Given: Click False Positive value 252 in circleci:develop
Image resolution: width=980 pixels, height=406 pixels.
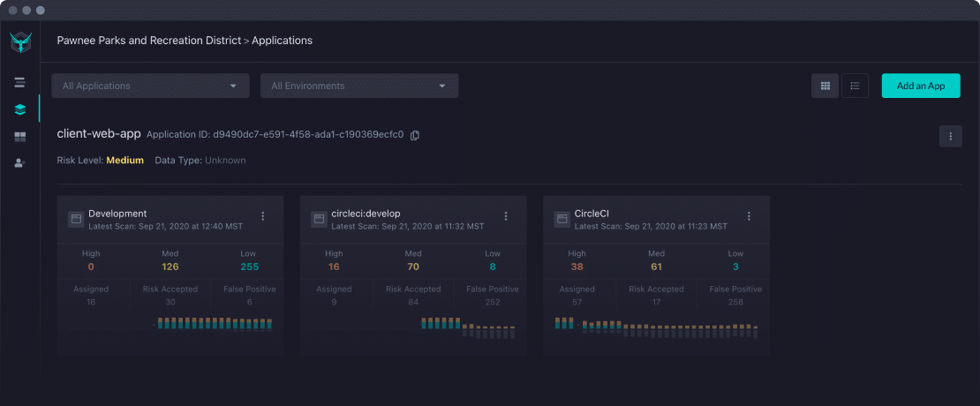Looking at the screenshot, I should click(493, 303).
